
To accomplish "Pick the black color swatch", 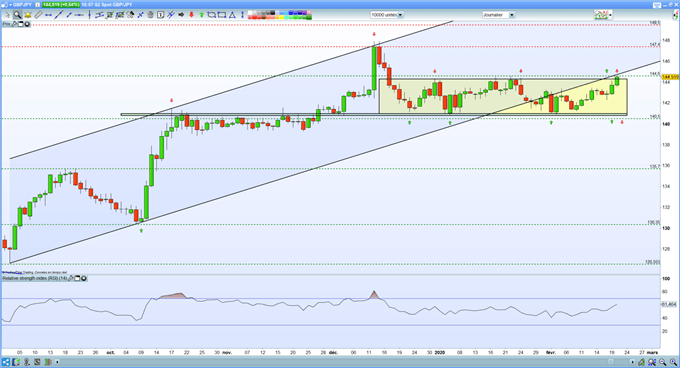I will point(272,13).
